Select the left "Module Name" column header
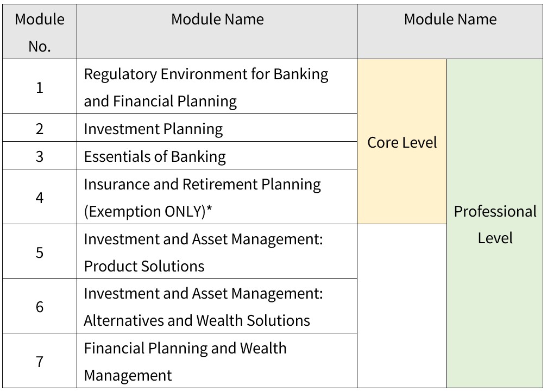Viewport: 547px width, 392px height. pos(217,20)
